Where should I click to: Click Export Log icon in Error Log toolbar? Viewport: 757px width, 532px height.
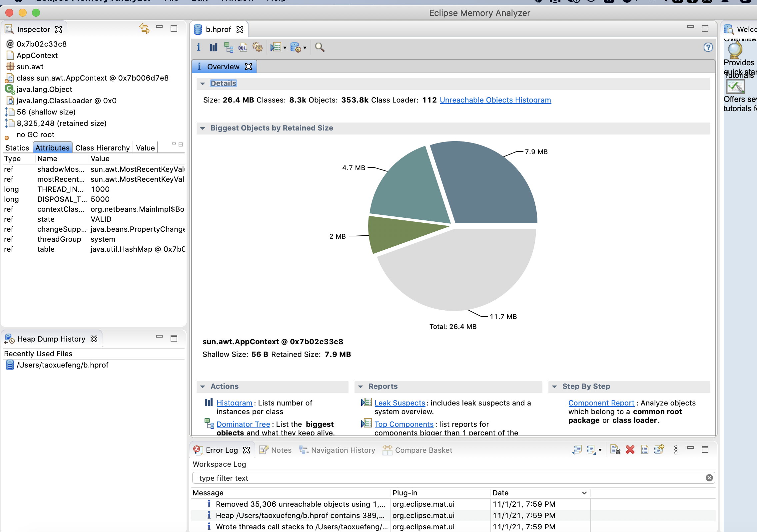pyautogui.click(x=577, y=450)
